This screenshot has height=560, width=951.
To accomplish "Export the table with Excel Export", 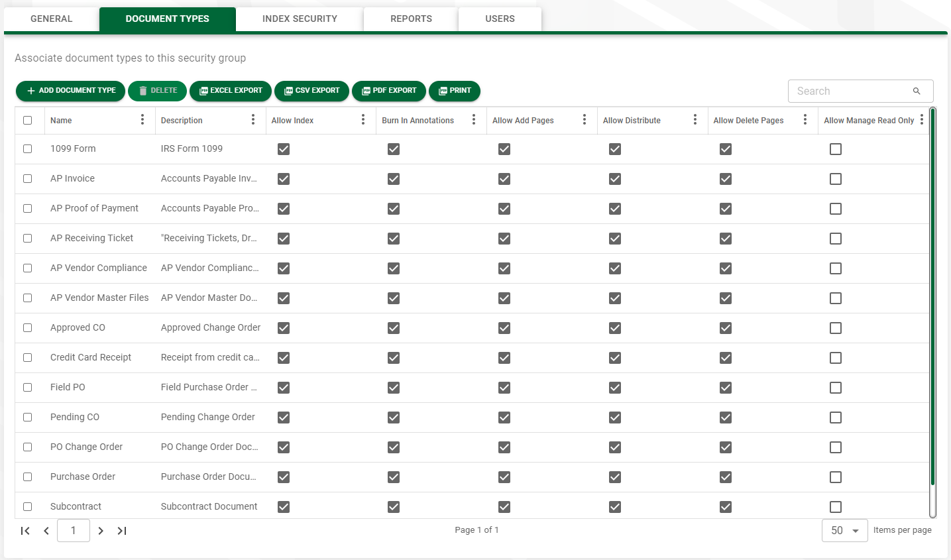I will [231, 91].
